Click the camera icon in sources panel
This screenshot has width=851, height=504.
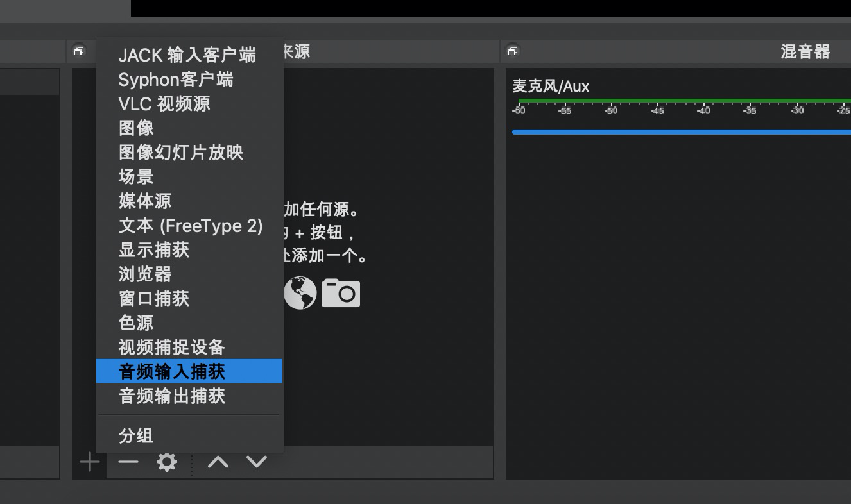tap(341, 293)
